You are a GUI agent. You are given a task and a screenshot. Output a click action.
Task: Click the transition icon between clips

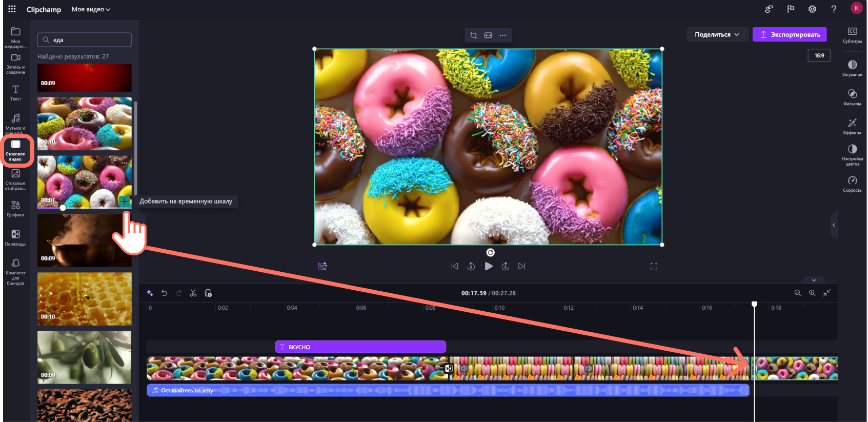449,369
